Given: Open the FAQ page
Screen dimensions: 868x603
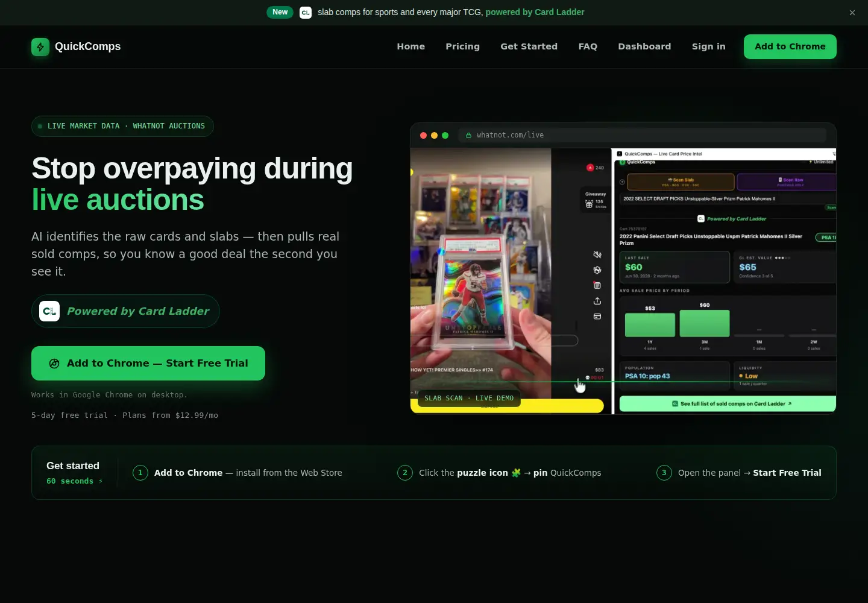Looking at the screenshot, I should [588, 46].
